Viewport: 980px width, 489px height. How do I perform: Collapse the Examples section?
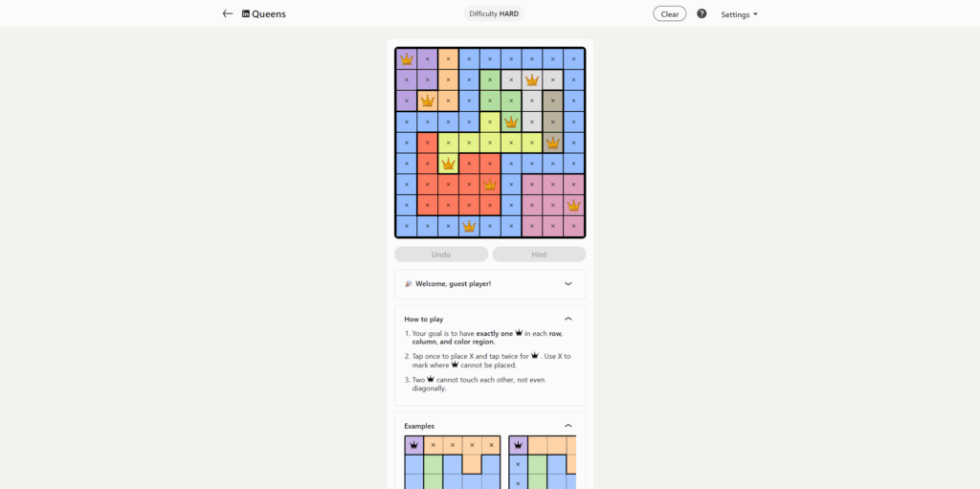pos(568,426)
